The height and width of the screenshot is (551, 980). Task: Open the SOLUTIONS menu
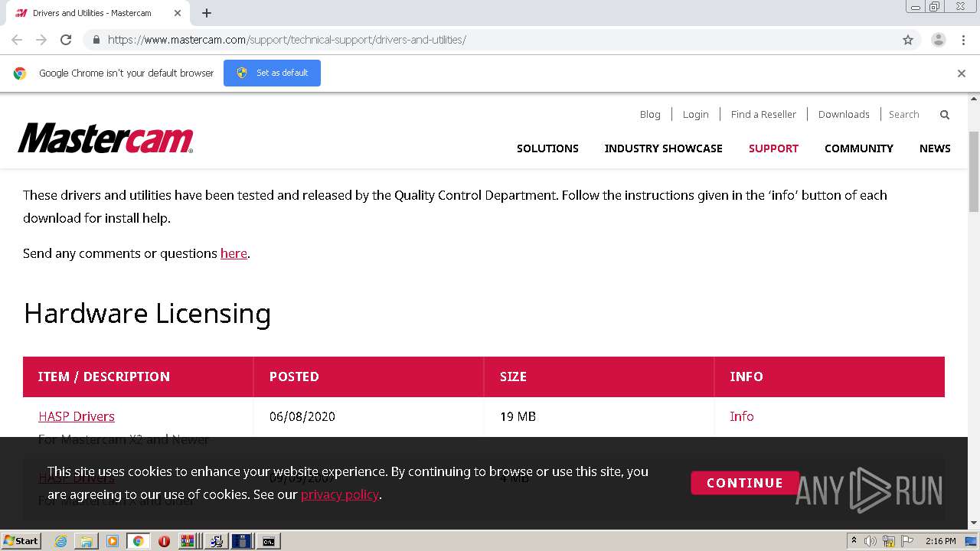pos(547,148)
